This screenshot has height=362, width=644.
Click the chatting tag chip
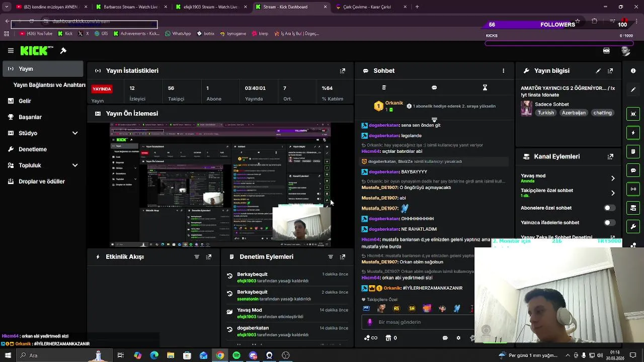pos(602,113)
